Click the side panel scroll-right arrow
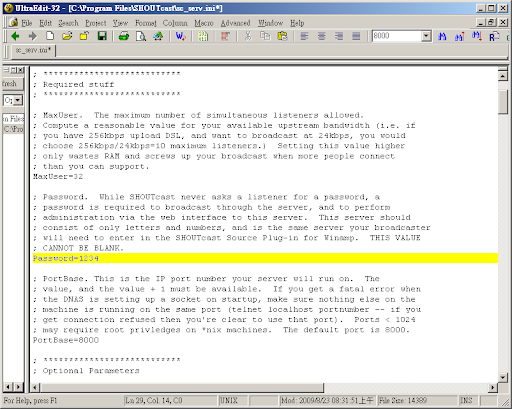 coord(19,387)
